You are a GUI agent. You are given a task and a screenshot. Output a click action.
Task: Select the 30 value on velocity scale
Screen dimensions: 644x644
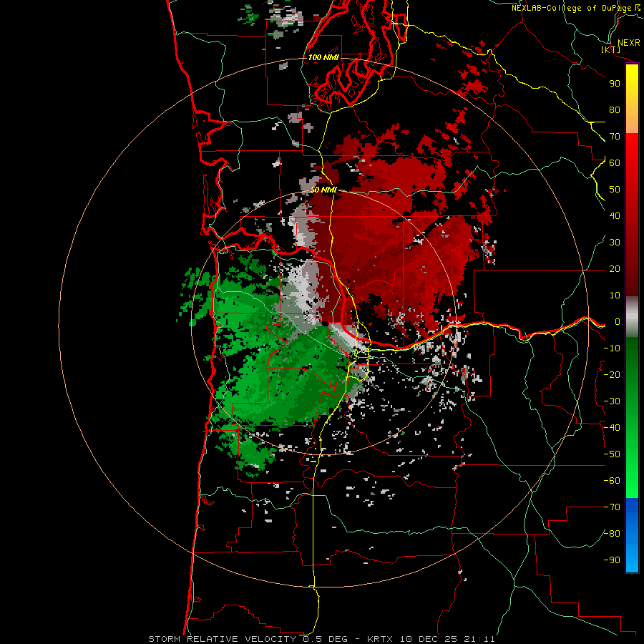(x=615, y=243)
